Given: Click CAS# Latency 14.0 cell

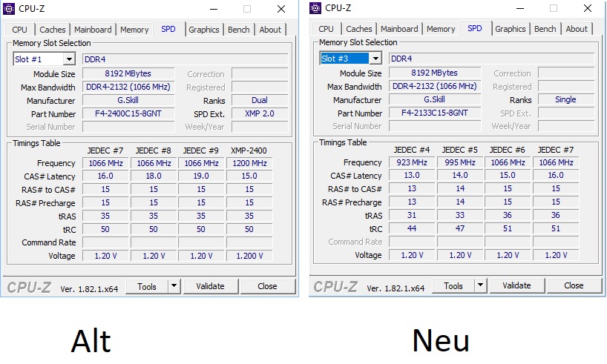Looking at the screenshot, I should 460,175.
